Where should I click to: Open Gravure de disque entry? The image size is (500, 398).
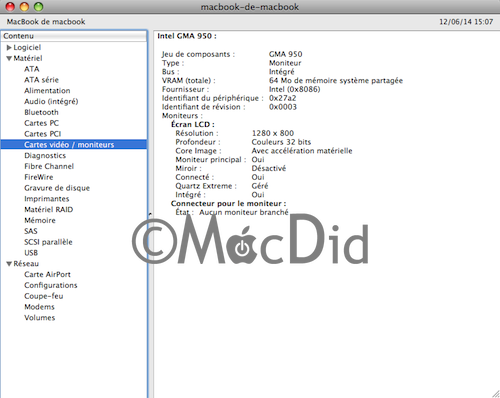57,188
